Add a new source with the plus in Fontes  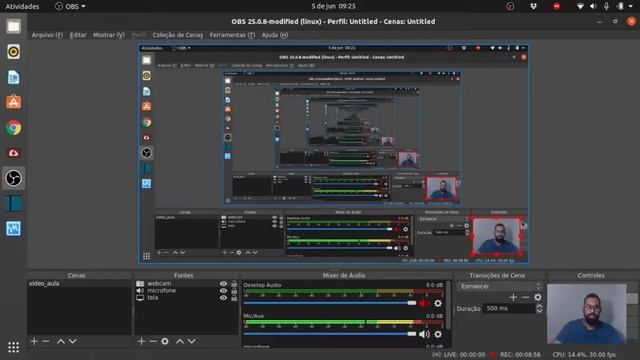click(x=141, y=341)
